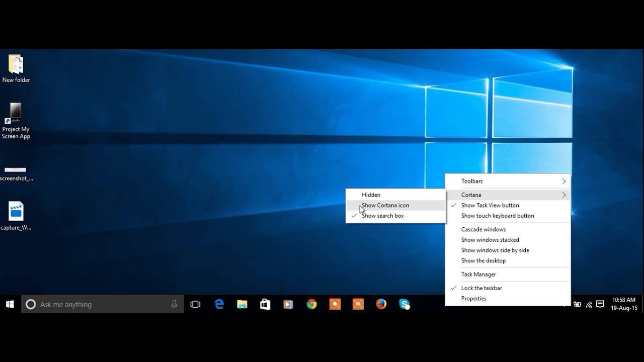This screenshot has width=644, height=362.
Task: Enable Show Cortana icon
Action: tap(385, 205)
